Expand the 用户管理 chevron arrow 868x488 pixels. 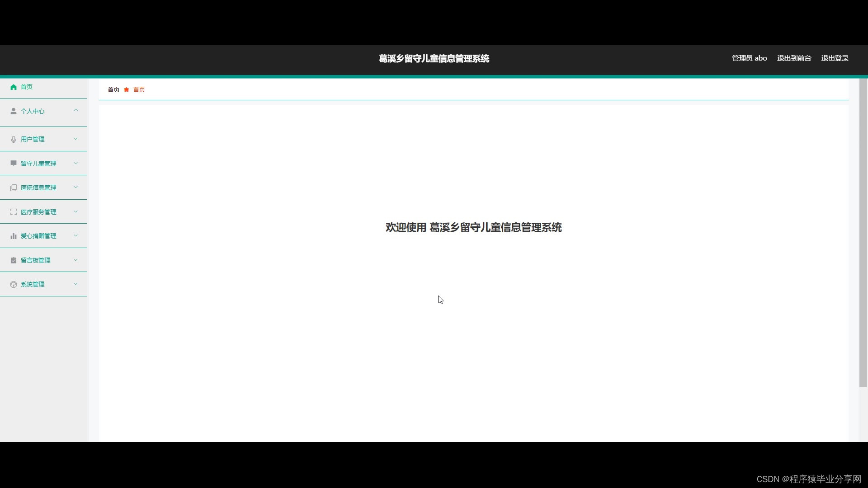(75, 139)
